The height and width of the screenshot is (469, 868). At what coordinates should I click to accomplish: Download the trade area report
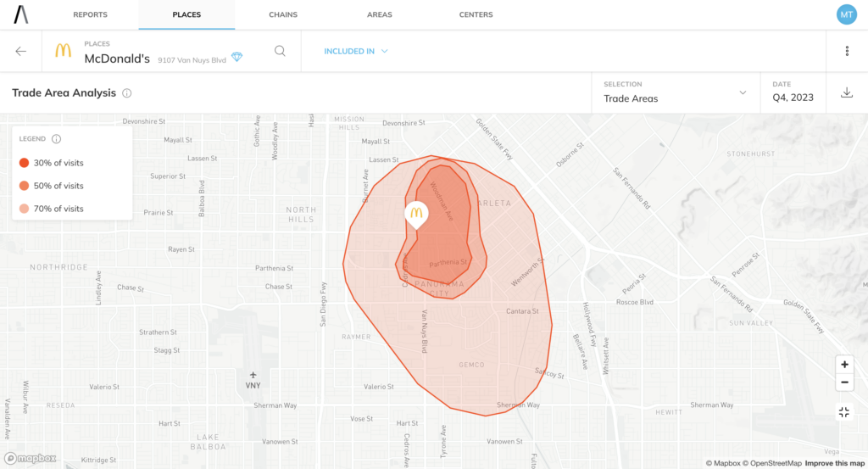click(847, 92)
